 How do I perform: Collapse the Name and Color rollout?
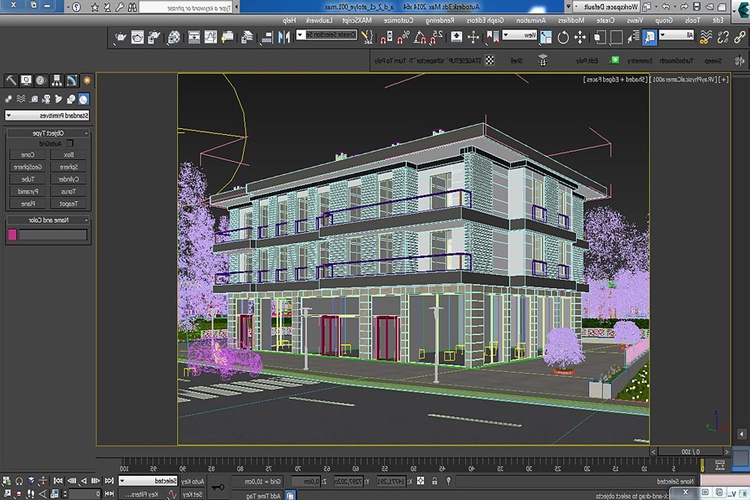(47, 220)
